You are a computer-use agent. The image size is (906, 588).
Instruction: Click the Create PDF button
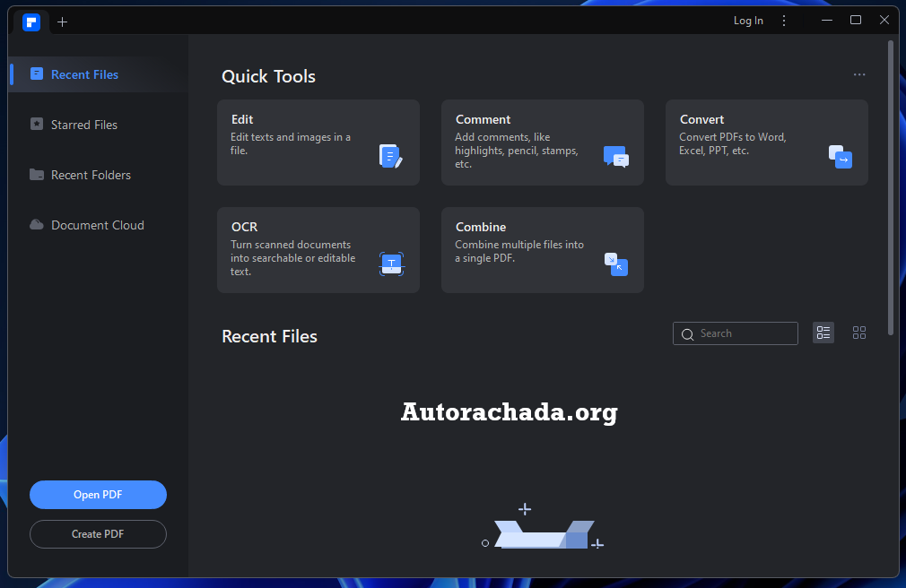(x=98, y=534)
